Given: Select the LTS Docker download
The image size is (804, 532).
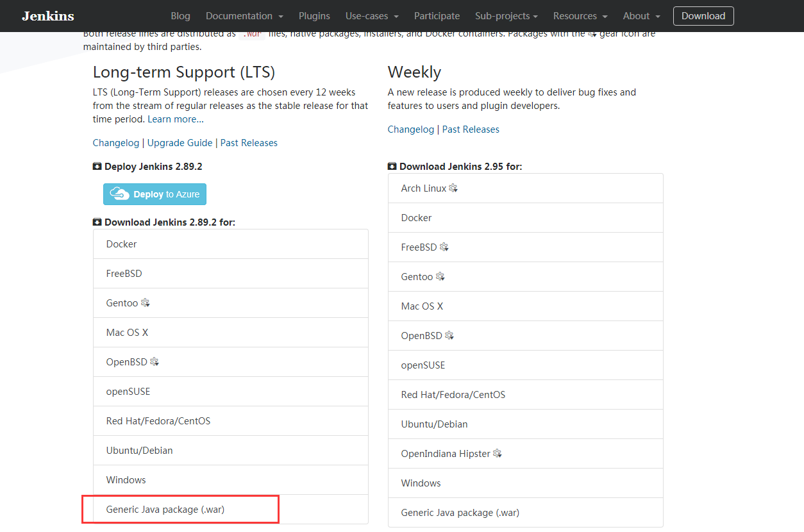Looking at the screenshot, I should 231,244.
